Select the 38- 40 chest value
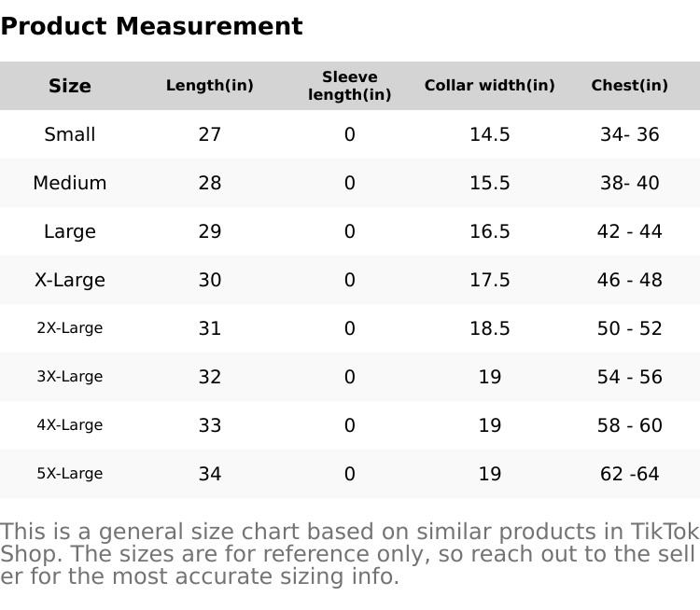Screen dimensions: 700x610 630,183
